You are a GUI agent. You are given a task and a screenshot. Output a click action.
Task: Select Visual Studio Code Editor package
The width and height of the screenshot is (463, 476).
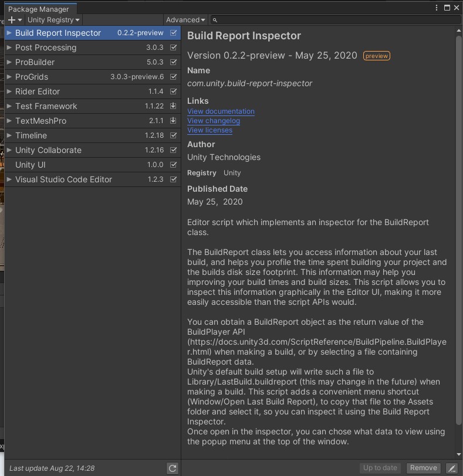[x=93, y=179]
